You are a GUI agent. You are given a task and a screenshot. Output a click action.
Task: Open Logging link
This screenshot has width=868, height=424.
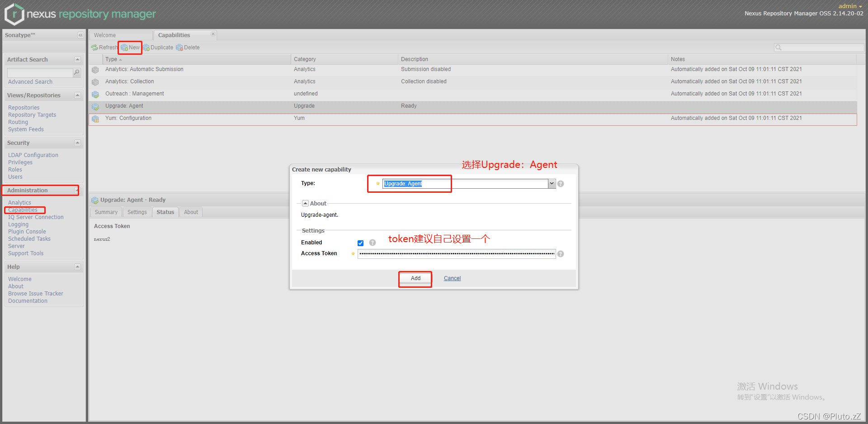pos(18,224)
